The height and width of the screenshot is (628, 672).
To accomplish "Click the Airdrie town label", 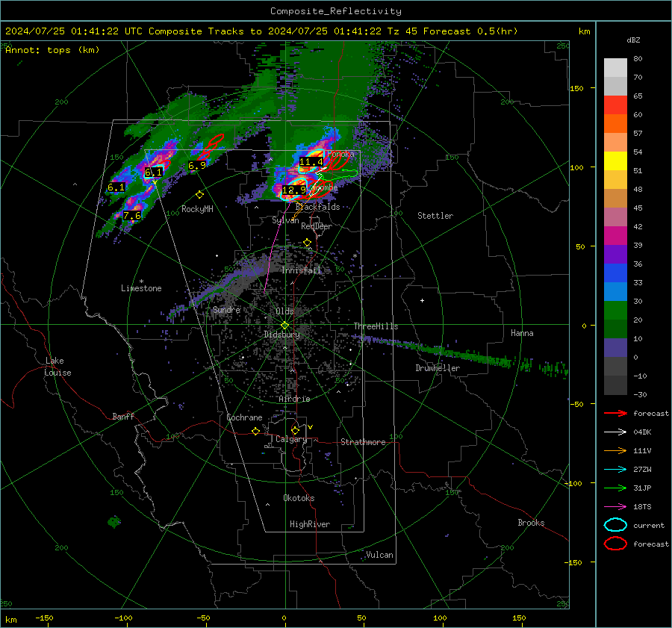I will (294, 399).
